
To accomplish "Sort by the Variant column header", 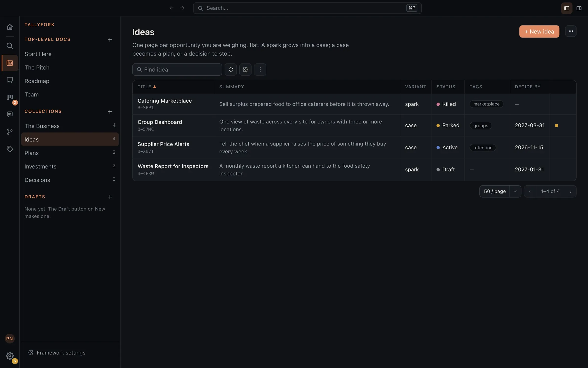I will click(416, 87).
